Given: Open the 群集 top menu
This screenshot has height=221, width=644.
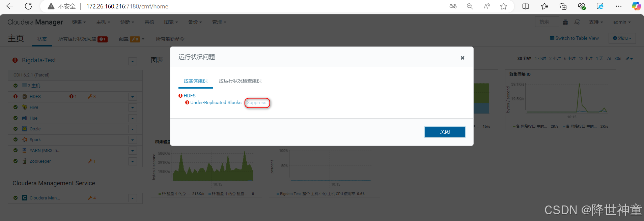Looking at the screenshot, I should point(79,22).
